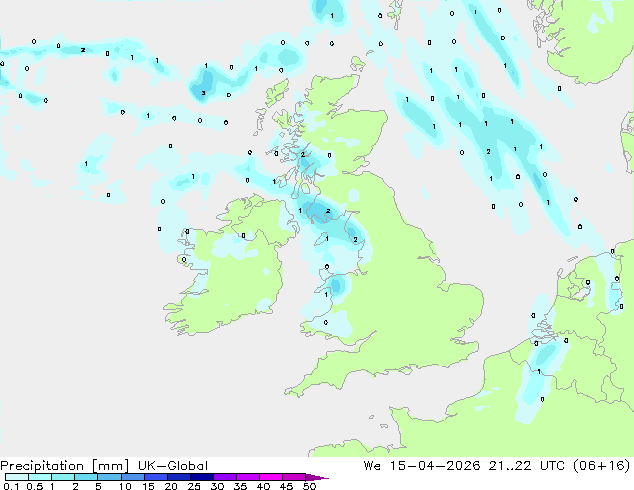Click the '0.5' legend label
This screenshot has height=490, width=634.
(x=35, y=486)
